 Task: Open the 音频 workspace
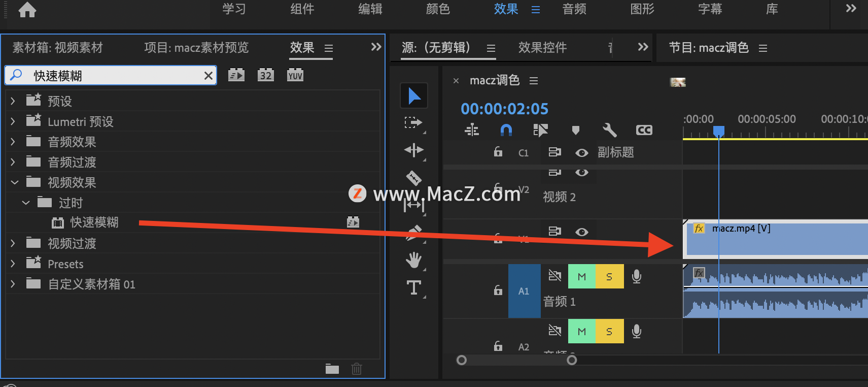point(574,9)
